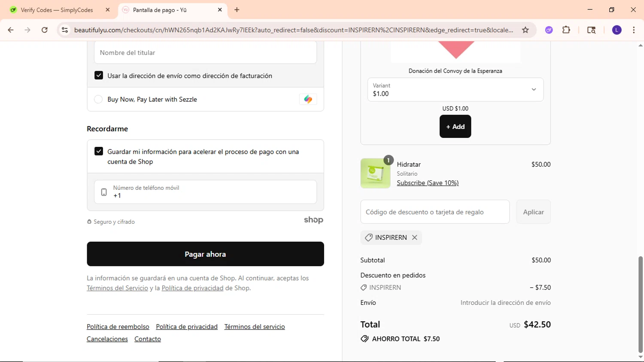
Task: Close the Verify Codes tab
Action: point(108,10)
